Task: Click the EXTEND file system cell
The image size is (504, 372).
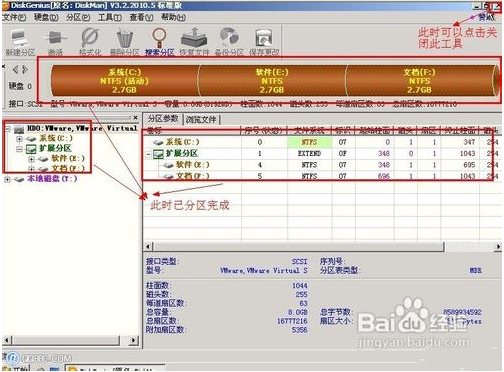Action: coord(310,154)
